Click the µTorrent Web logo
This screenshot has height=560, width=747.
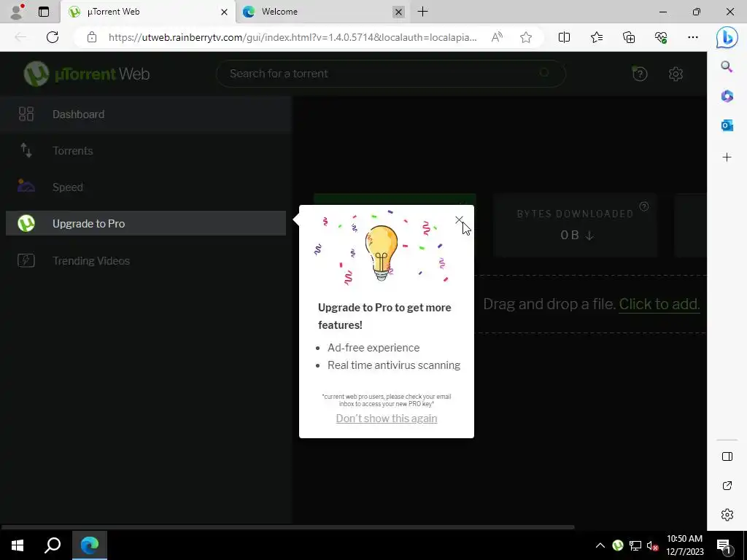point(87,74)
